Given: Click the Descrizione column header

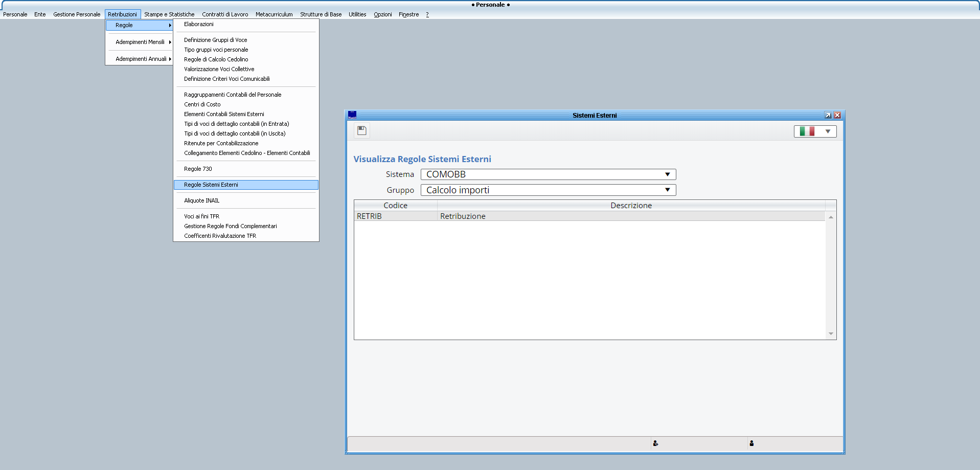Looking at the screenshot, I should click(631, 206).
